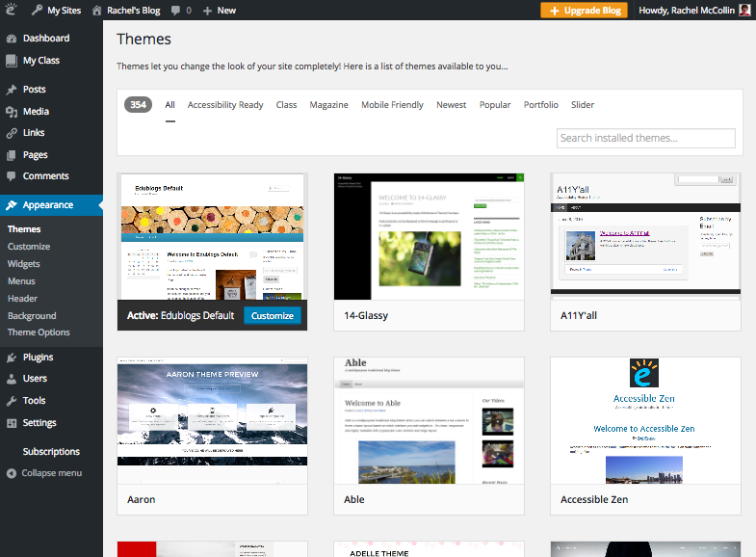
Task: Filter themes by Portfolio
Action: 541,105
